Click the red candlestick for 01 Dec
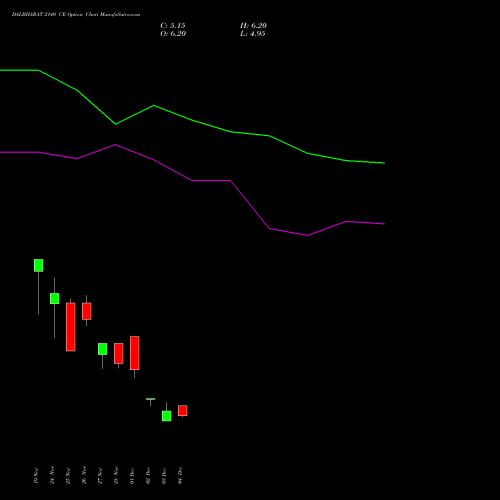The image size is (500, 500). tap(134, 353)
